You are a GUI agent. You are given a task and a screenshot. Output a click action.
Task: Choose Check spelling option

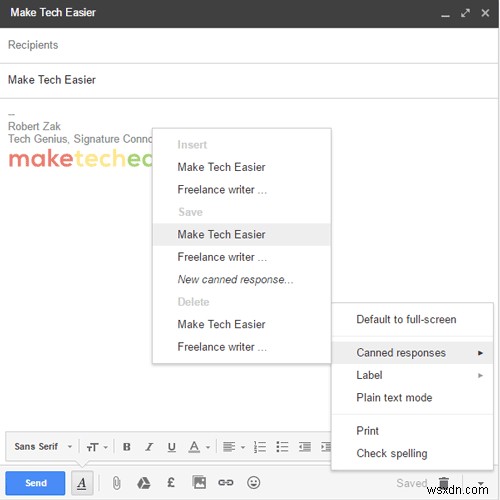click(x=413, y=453)
